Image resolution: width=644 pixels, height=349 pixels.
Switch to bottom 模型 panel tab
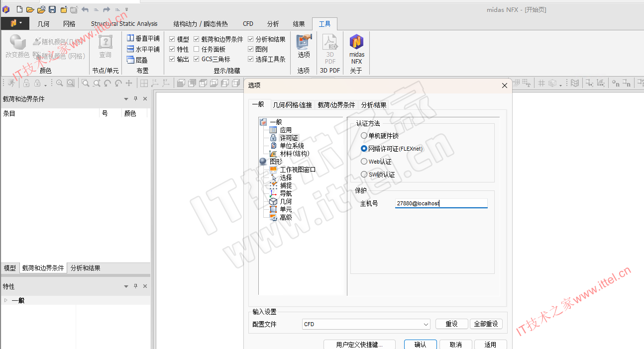pos(10,268)
